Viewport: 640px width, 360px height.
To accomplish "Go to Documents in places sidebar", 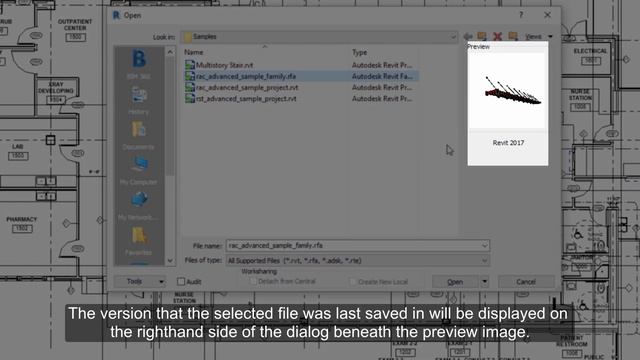I will click(x=139, y=136).
